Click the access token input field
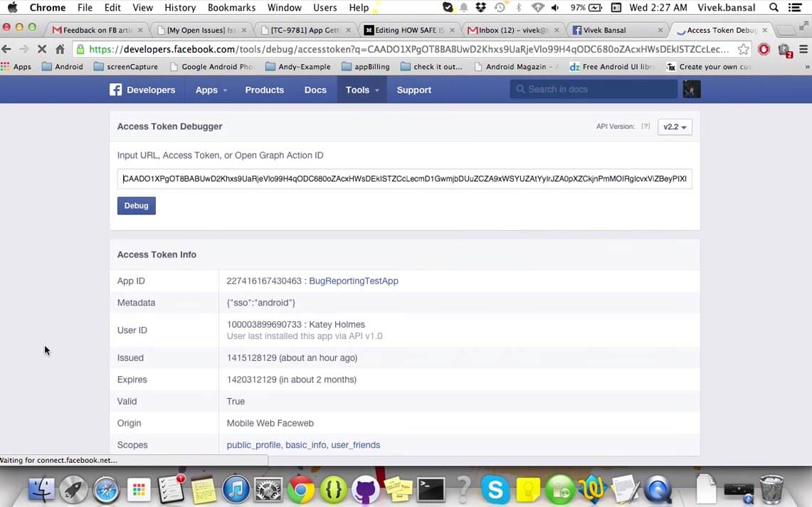The height and width of the screenshot is (507, 812). 404,179
